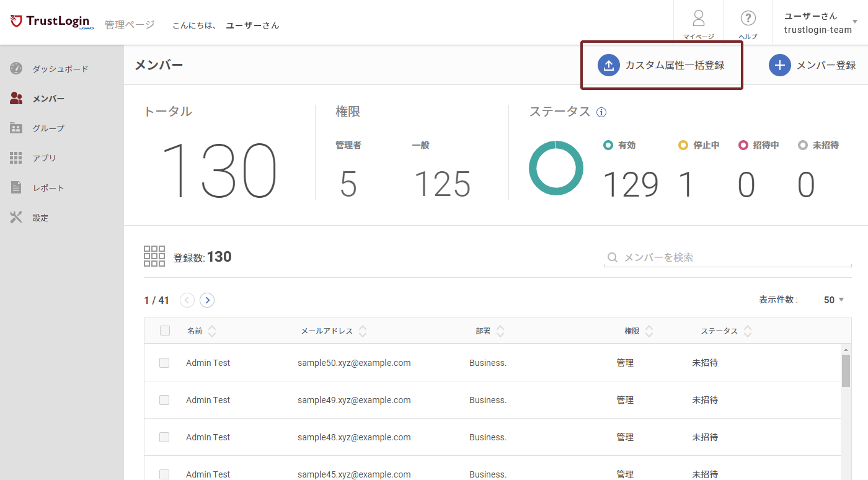Sort by ステータス column arrows
The width and height of the screenshot is (868, 480).
pos(748,331)
